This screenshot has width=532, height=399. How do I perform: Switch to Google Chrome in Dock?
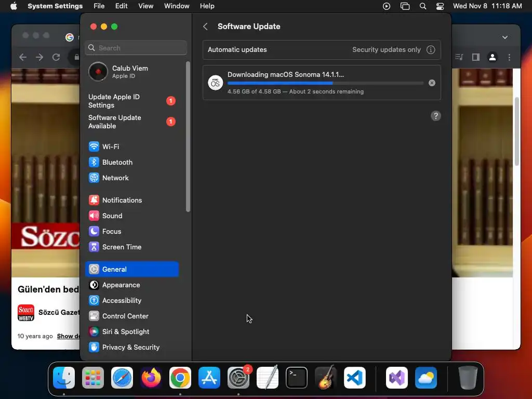point(180,378)
